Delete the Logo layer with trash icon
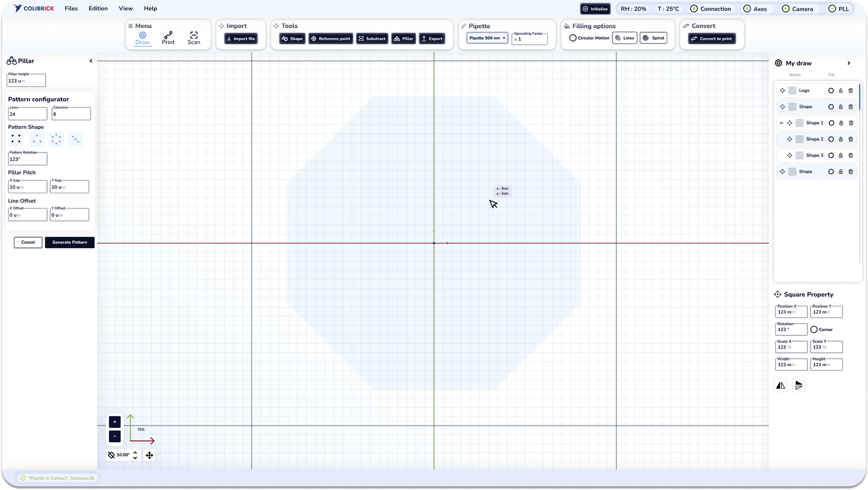 click(x=850, y=90)
